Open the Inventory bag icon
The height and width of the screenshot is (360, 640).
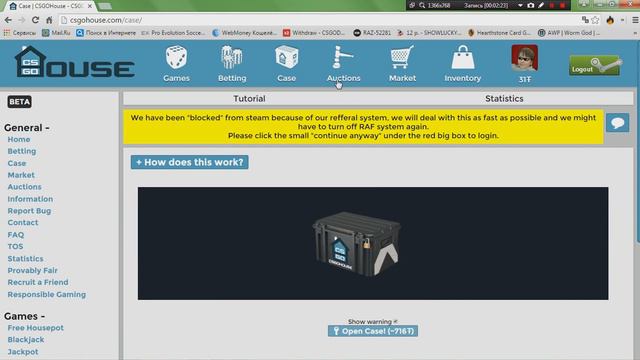point(463,57)
